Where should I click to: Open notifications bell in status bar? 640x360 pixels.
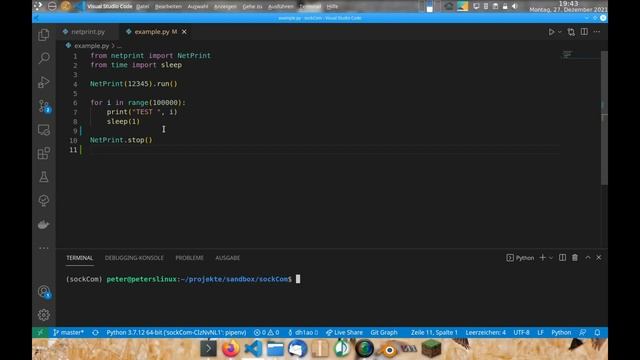597,332
